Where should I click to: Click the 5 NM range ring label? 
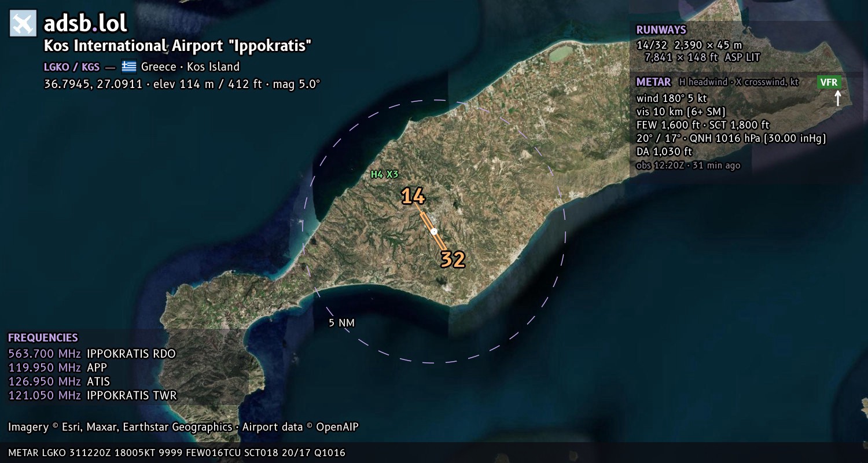341,323
